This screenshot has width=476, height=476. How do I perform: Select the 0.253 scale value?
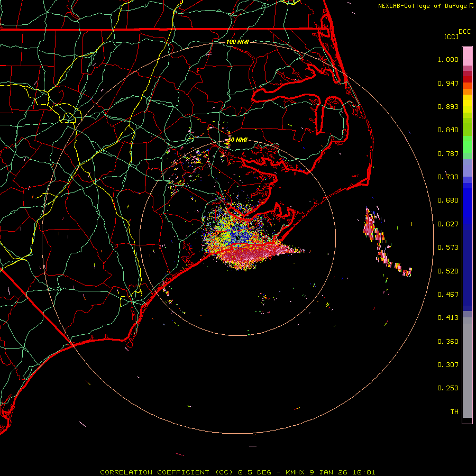(448, 388)
